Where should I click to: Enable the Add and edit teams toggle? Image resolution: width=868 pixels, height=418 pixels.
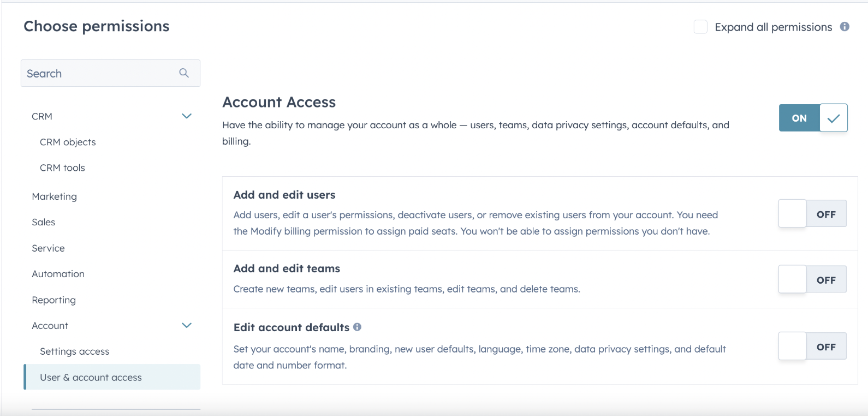[x=812, y=279]
